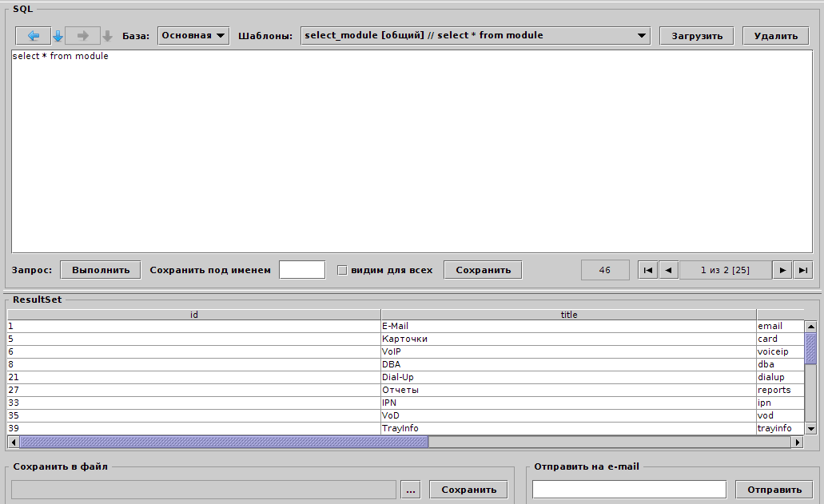This screenshot has width=824, height=504.
Task: Click the blue down arrow beside back button
Action: pyautogui.click(x=58, y=36)
